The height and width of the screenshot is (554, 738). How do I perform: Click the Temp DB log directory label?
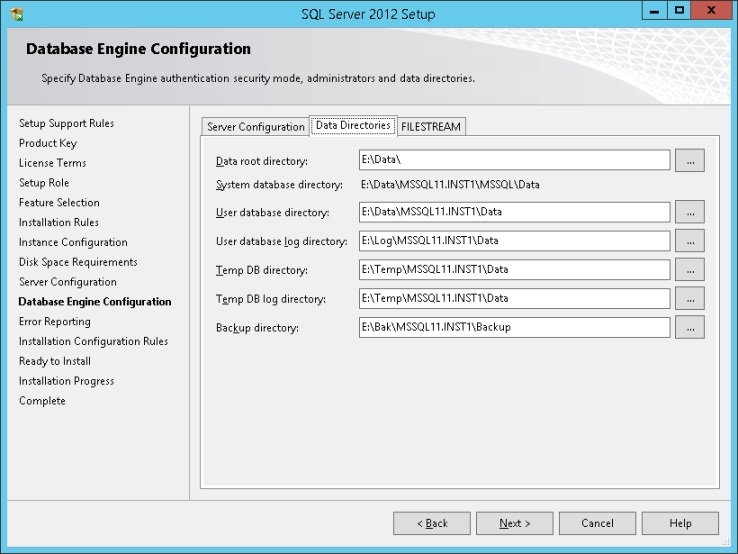[271, 299]
